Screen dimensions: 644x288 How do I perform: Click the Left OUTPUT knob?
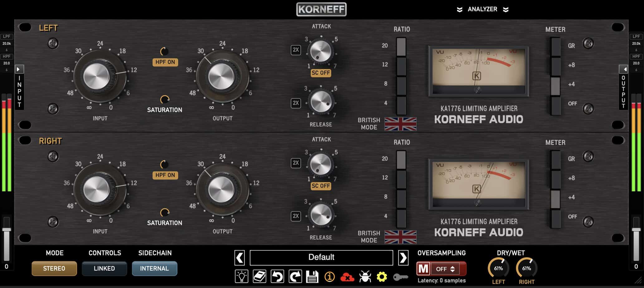[x=222, y=76]
